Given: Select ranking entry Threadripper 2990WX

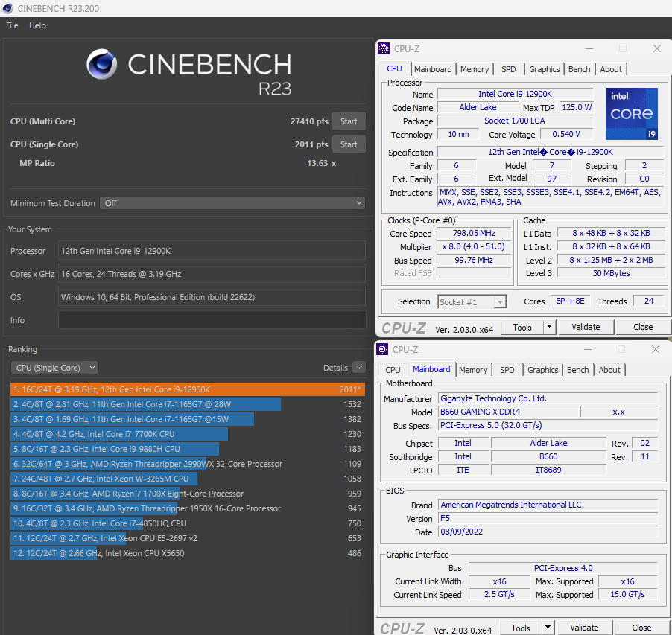Looking at the screenshot, I should point(187,464).
